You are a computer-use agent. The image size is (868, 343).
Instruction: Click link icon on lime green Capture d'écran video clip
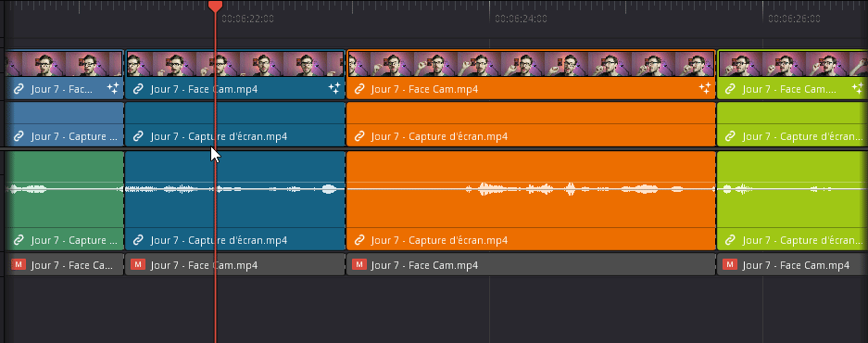pos(730,135)
